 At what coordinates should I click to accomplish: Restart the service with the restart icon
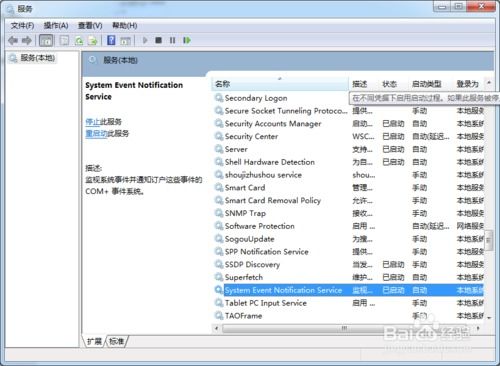pyautogui.click(x=187, y=40)
